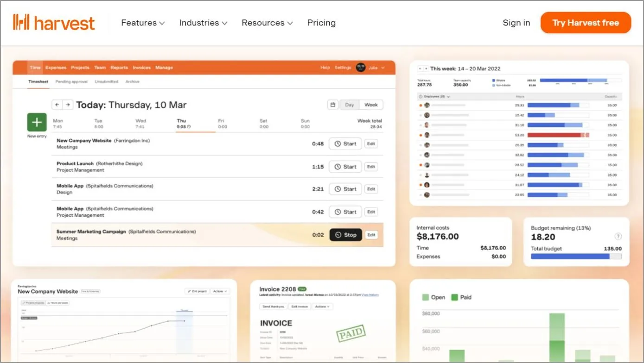Image resolution: width=644 pixels, height=363 pixels.
Task: Click avatar of employee with 53.20 hours
Action: tap(427, 135)
